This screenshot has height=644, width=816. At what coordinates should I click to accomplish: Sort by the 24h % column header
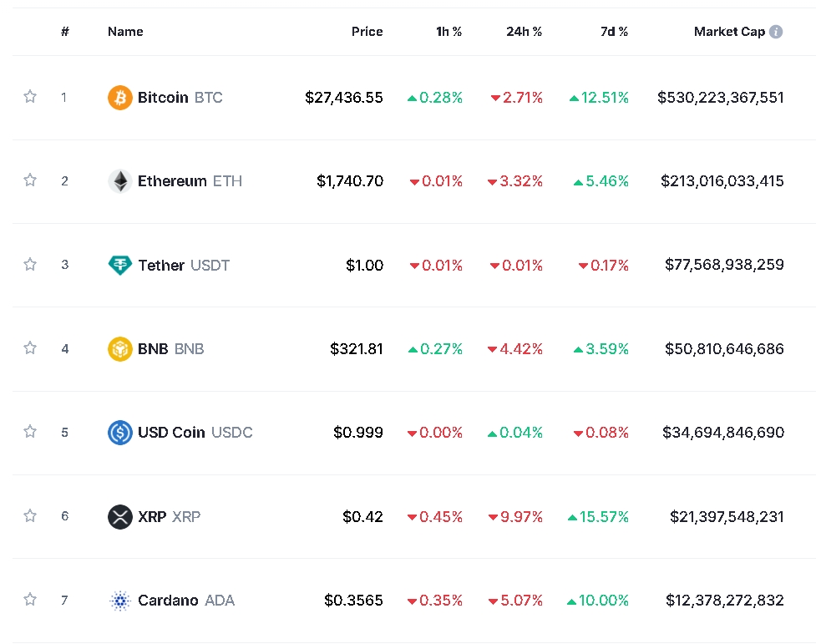click(524, 32)
